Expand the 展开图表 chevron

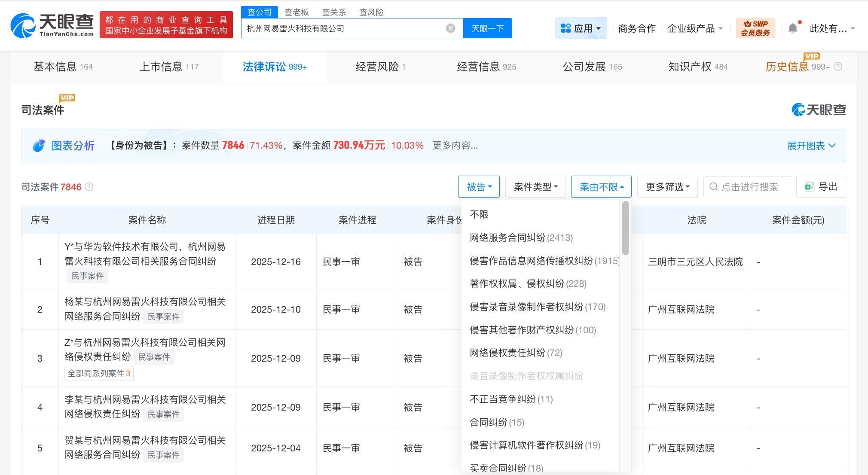coord(832,146)
